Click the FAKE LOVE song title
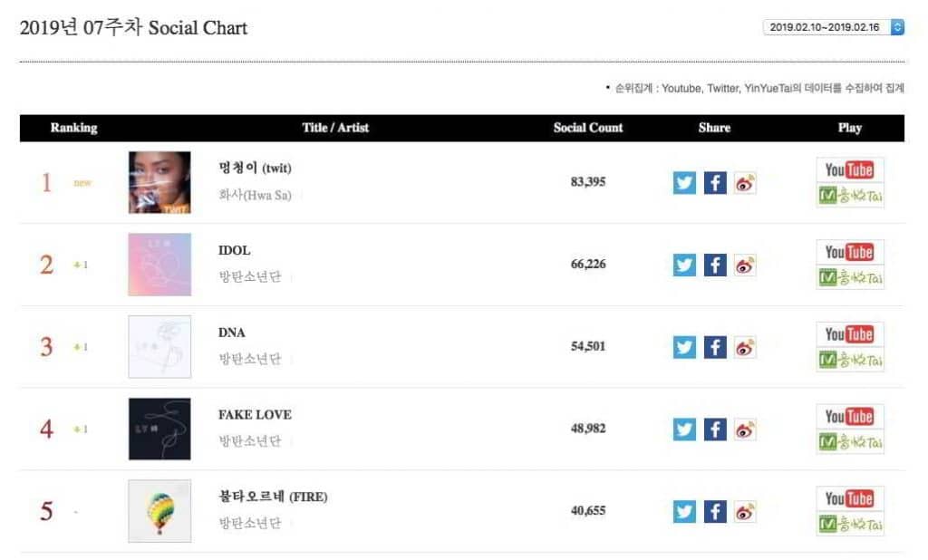928x560 pixels. 255,415
